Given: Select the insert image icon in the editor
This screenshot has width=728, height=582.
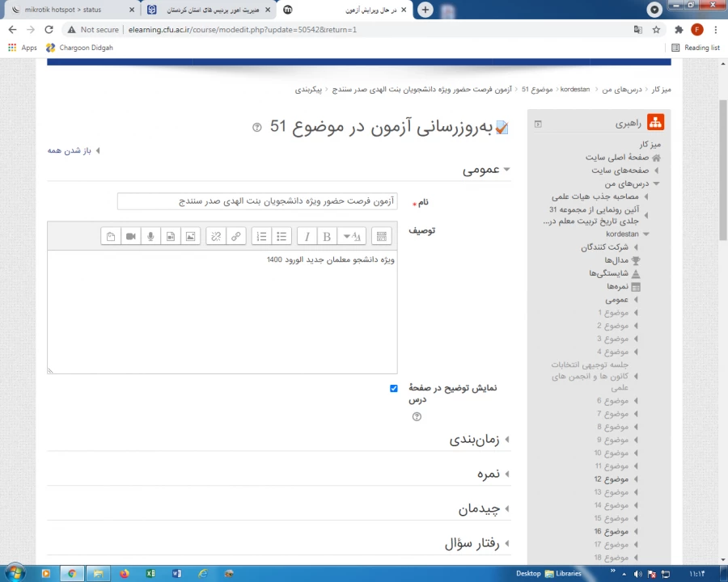Looking at the screenshot, I should [x=190, y=236].
